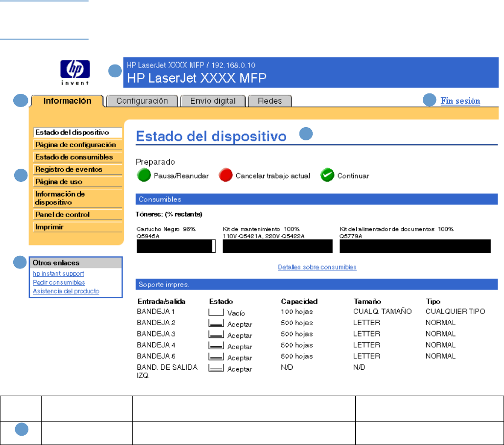
Task: Click the Pausa/Reanudar label
Action: click(x=181, y=176)
